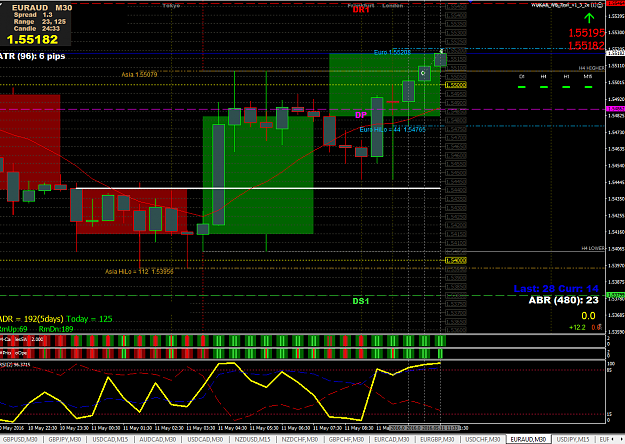
Task: Open the GBPJPY,M30 chart tab
Action: 65,439
